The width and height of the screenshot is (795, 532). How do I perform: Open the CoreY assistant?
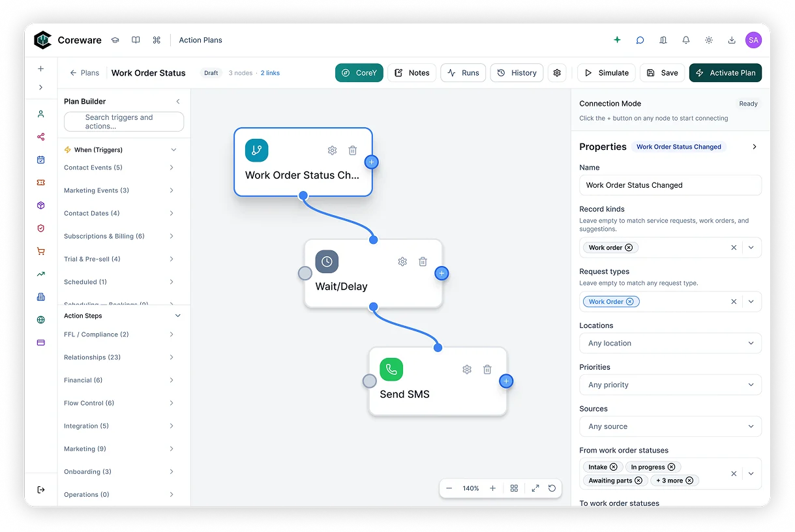pyautogui.click(x=359, y=73)
